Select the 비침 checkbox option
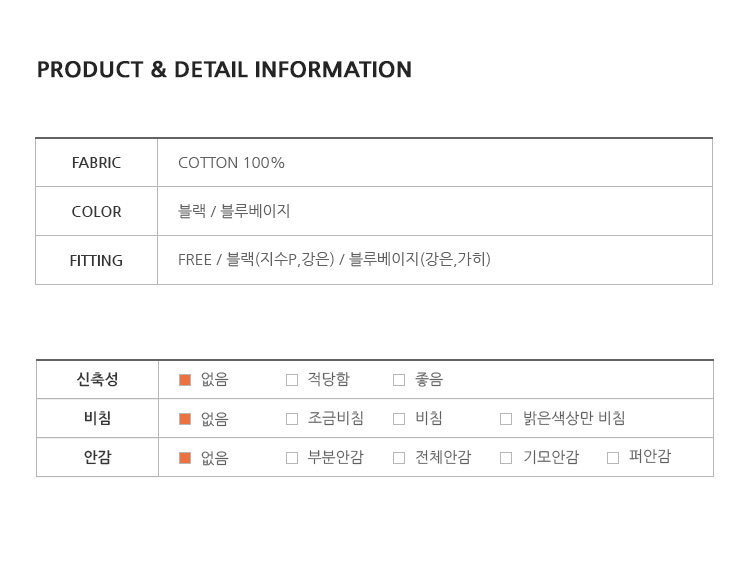 (x=399, y=419)
